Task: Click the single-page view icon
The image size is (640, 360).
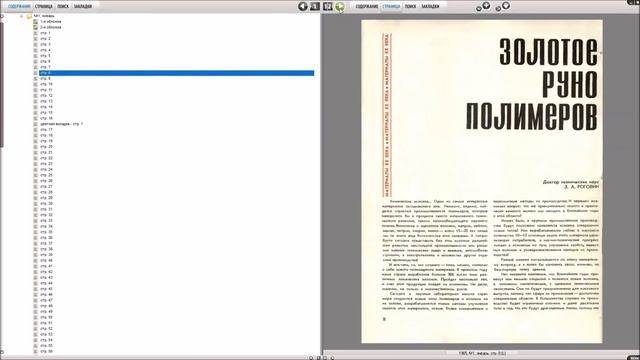Action: point(315,6)
